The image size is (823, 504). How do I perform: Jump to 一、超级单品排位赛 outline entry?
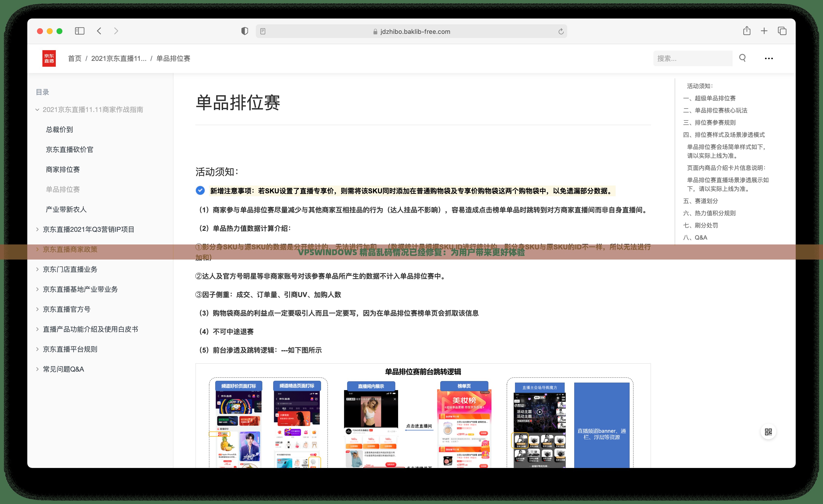pyautogui.click(x=709, y=98)
